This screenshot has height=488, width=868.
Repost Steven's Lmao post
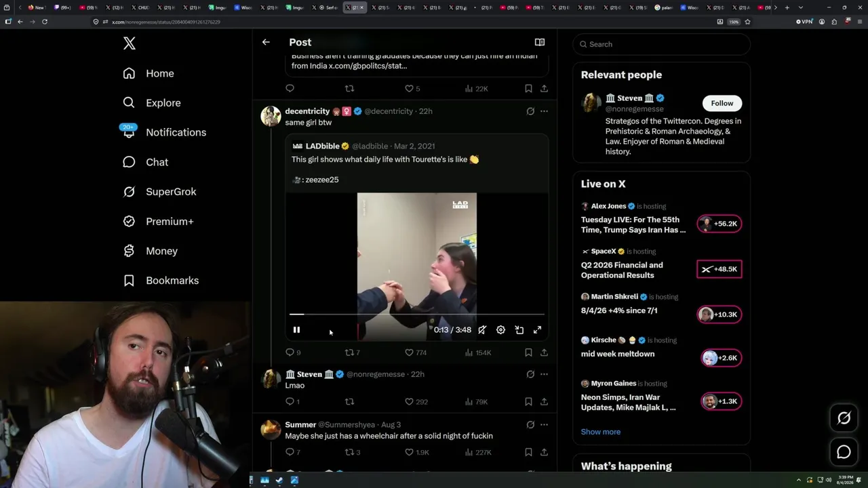coord(349,401)
